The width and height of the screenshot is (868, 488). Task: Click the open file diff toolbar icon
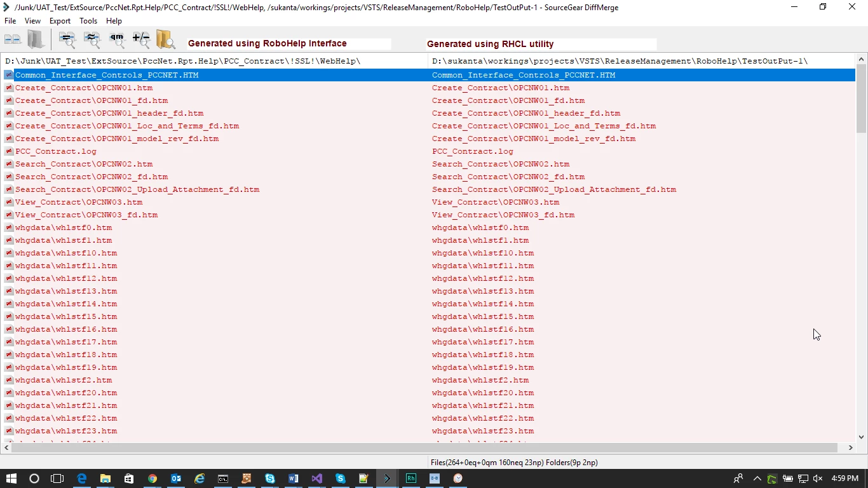click(x=12, y=39)
